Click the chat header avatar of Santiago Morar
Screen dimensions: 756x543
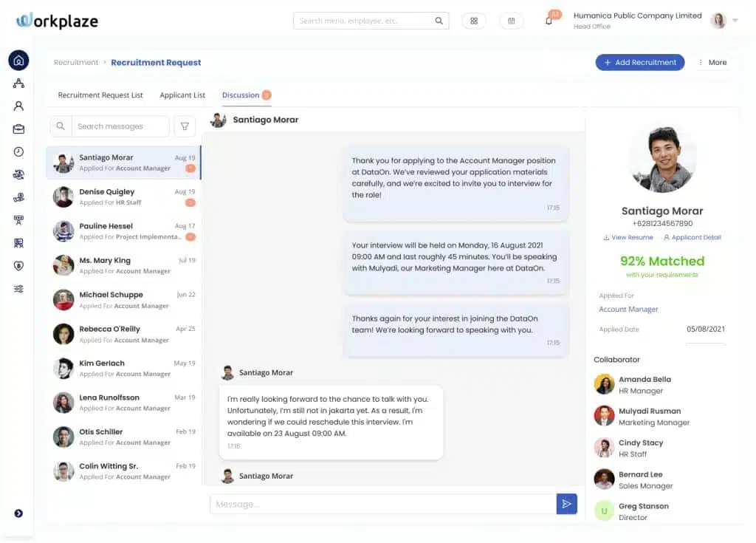[219, 120]
